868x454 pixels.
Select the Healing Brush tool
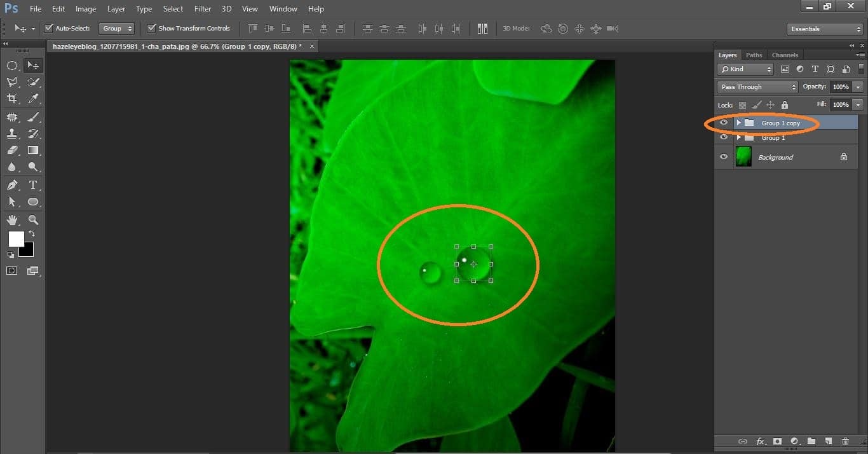pyautogui.click(x=13, y=116)
